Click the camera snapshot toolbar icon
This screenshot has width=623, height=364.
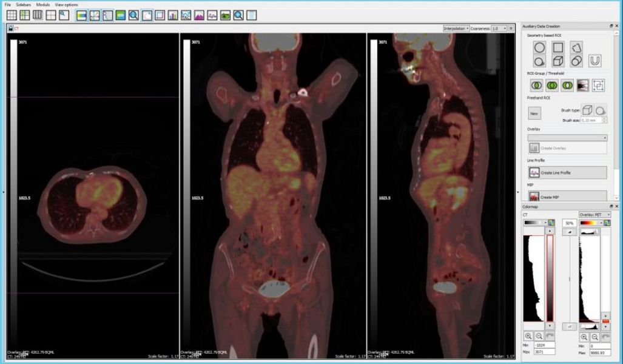[226, 15]
